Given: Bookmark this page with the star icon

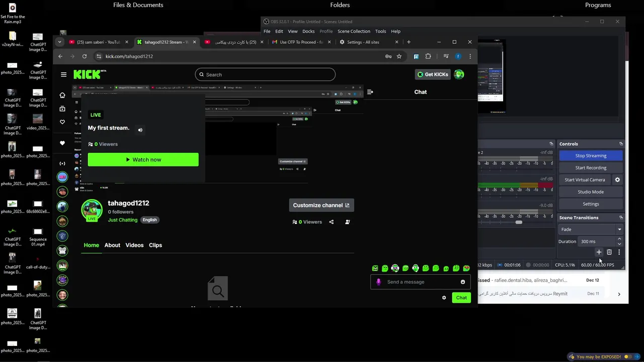Looking at the screenshot, I should [x=399, y=56].
